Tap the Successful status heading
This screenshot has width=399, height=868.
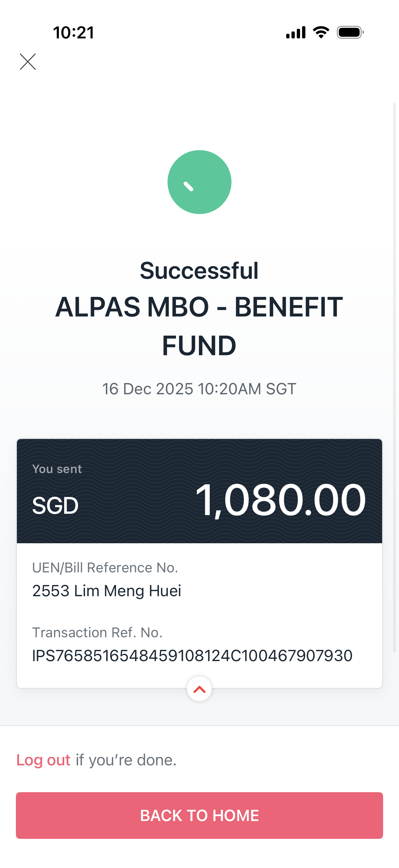[199, 270]
